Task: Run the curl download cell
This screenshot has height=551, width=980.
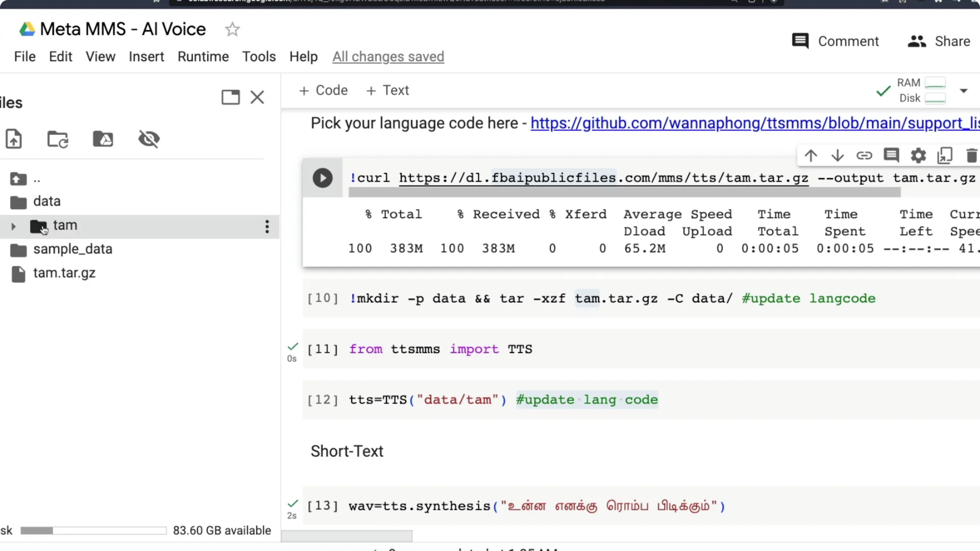Action: pos(323,178)
